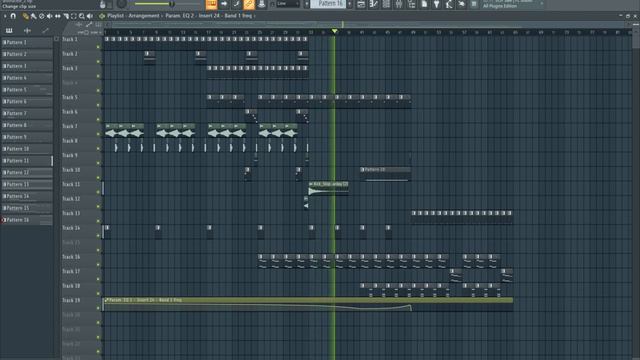Toggle the step-forward arrow toolbar button
Viewport: 640px width, 360px height.
(x=224, y=4)
